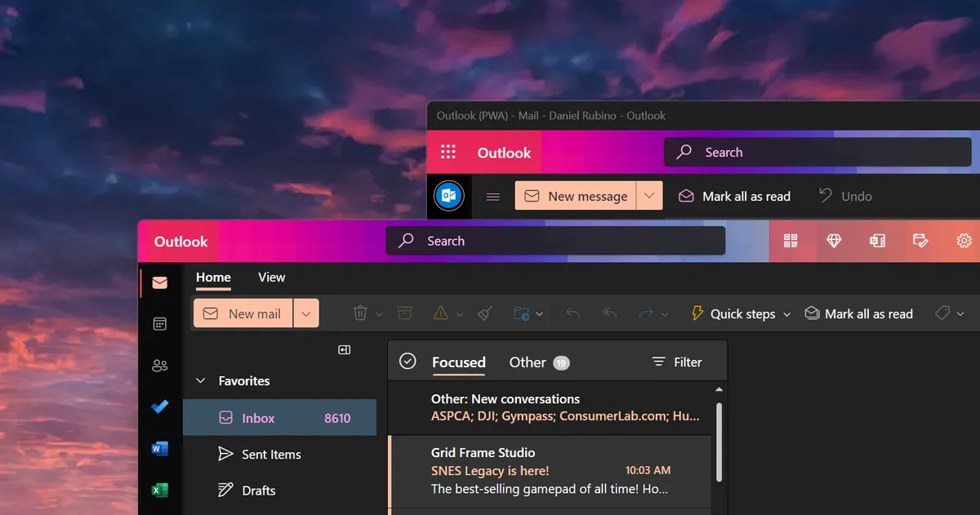Toggle Archive on the selected message
The width and height of the screenshot is (980, 515).
point(404,313)
